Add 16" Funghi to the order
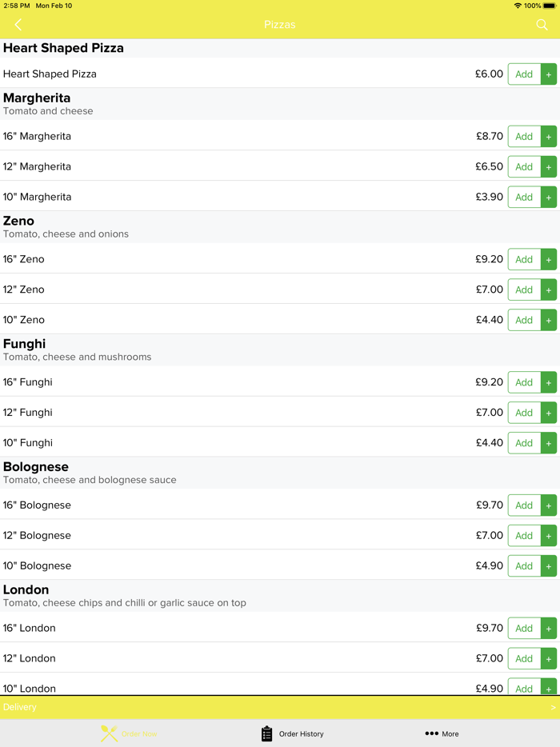The width and height of the screenshot is (560, 747). (x=532, y=382)
